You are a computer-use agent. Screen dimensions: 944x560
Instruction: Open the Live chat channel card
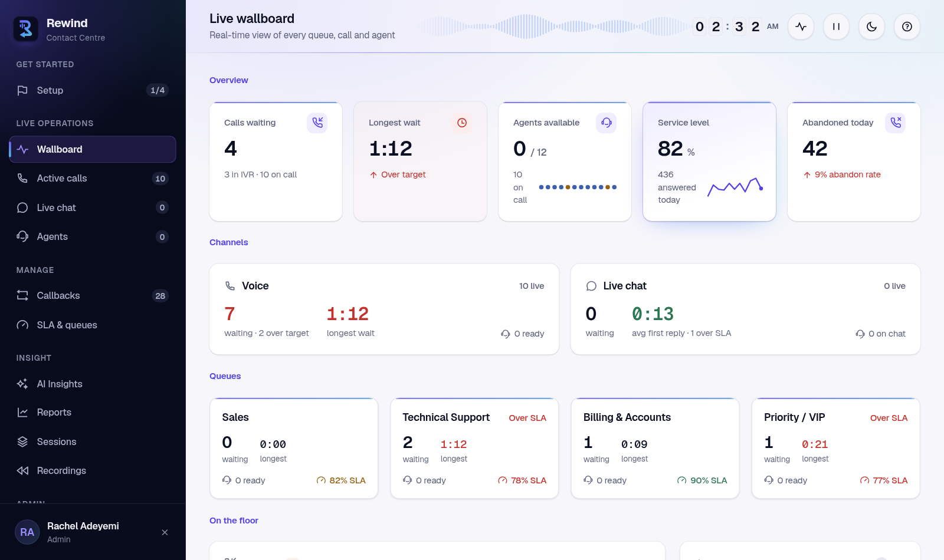click(745, 309)
